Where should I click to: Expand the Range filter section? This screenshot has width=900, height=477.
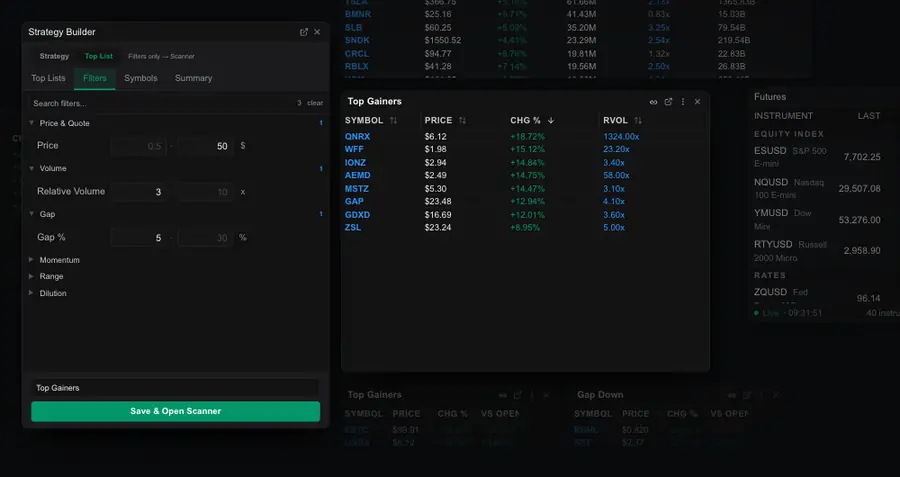[32, 276]
